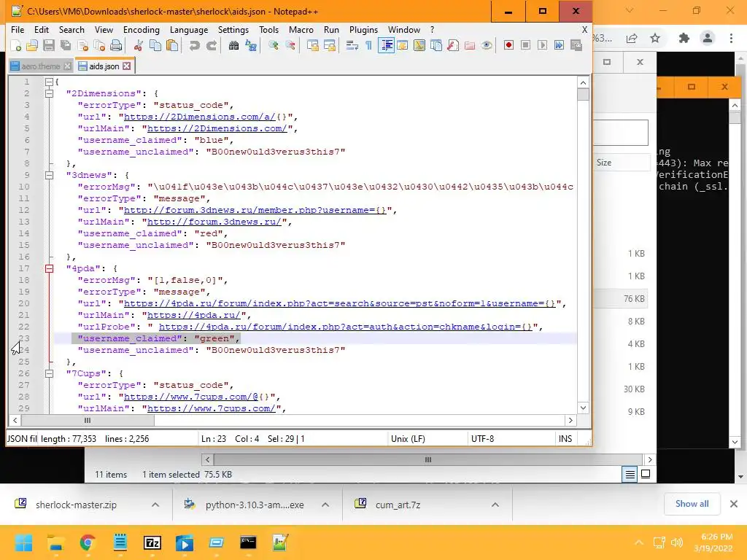Image resolution: width=747 pixels, height=560 pixels.
Task: Click the Zoom In toolbar icon
Action: pyautogui.click(x=273, y=46)
